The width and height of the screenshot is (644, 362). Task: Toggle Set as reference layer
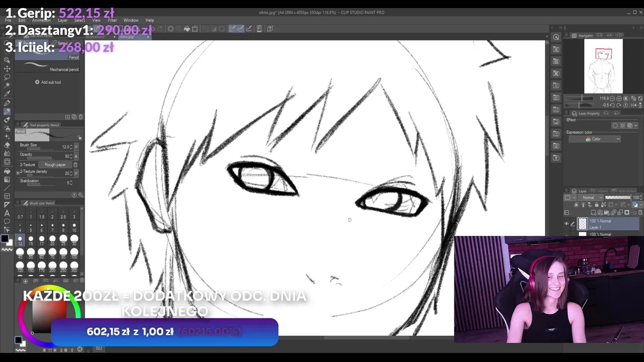(583, 205)
